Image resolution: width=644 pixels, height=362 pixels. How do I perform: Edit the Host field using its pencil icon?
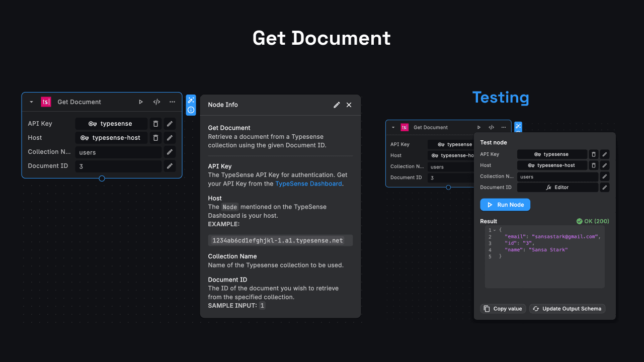(170, 137)
